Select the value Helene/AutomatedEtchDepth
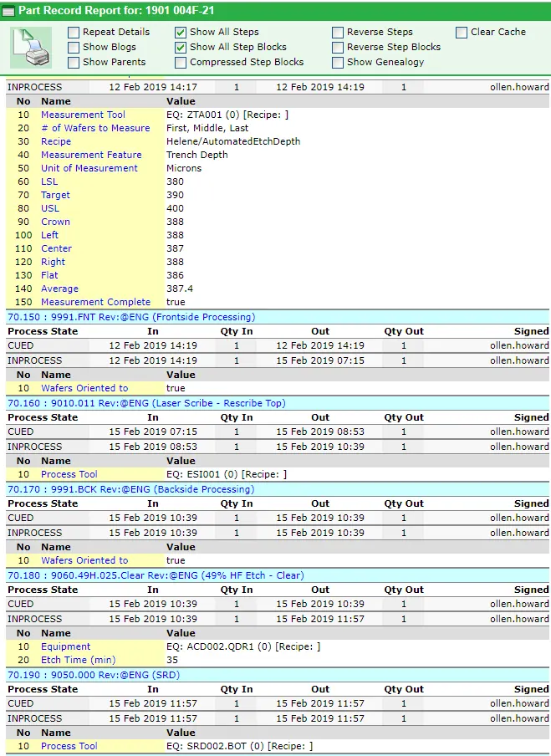This screenshot has height=756, width=551. coord(233,142)
